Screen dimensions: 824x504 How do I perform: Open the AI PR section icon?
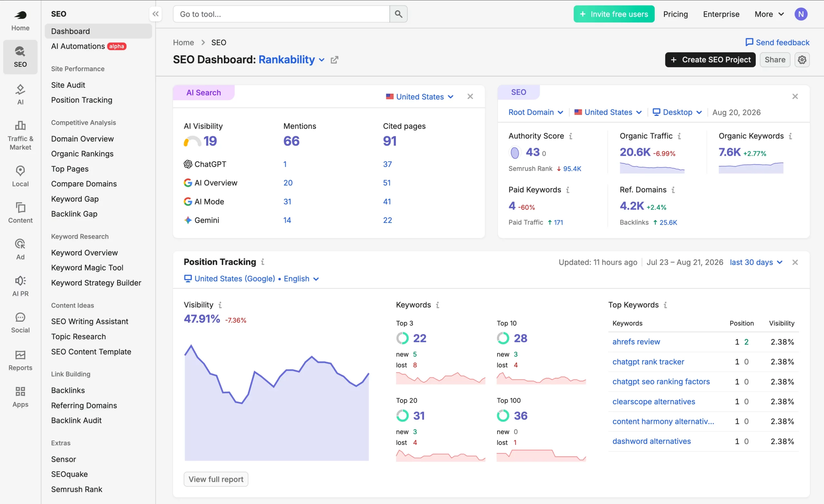tap(20, 286)
